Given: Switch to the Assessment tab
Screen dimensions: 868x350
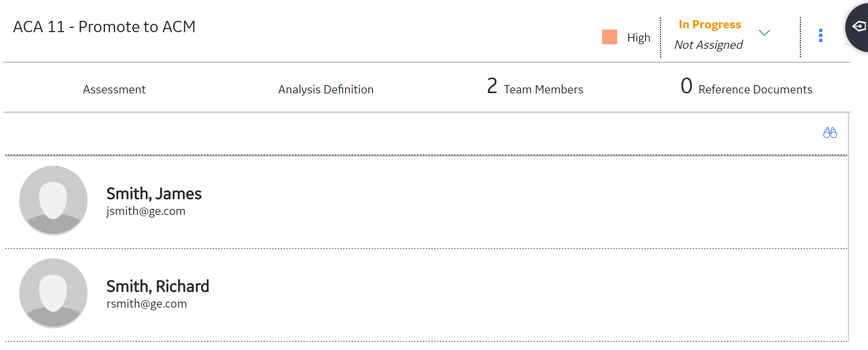Looking at the screenshot, I should coord(114,90).
